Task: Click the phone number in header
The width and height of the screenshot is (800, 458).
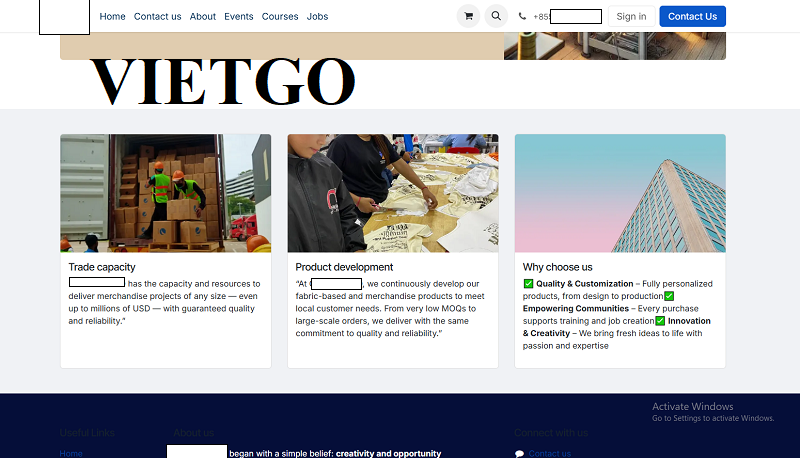Action: click(x=568, y=16)
